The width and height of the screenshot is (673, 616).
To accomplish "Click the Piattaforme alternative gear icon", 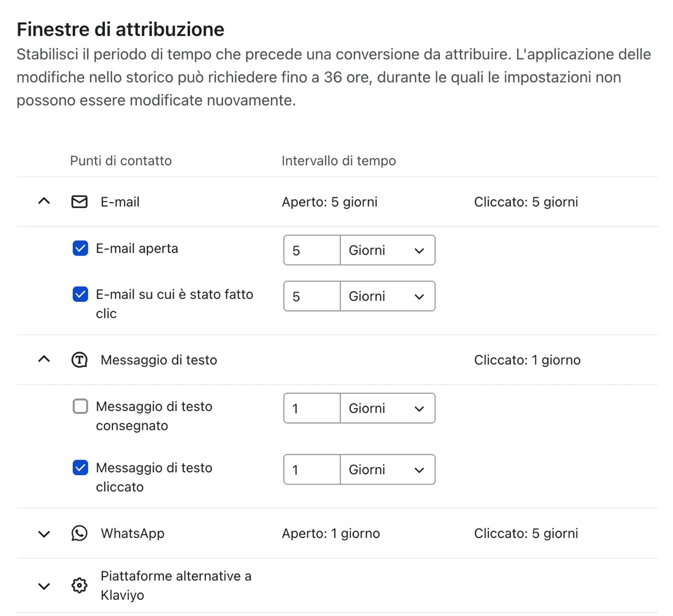I will coord(79,586).
